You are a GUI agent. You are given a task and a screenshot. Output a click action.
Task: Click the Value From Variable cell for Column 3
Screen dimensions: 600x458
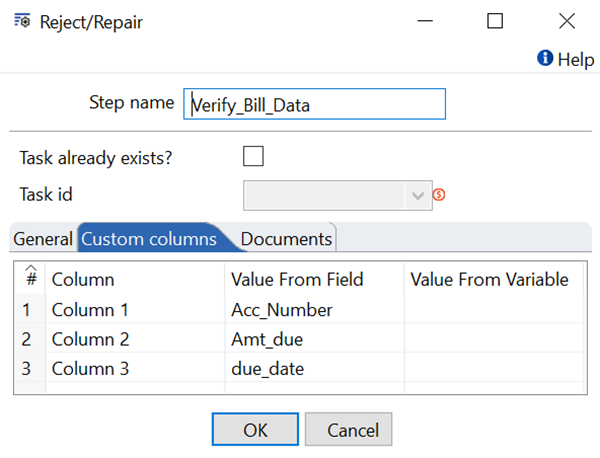[494, 368]
